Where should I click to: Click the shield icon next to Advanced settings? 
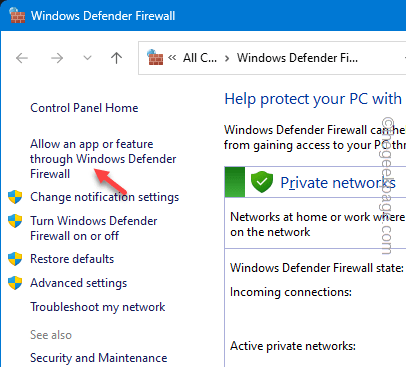(15, 283)
